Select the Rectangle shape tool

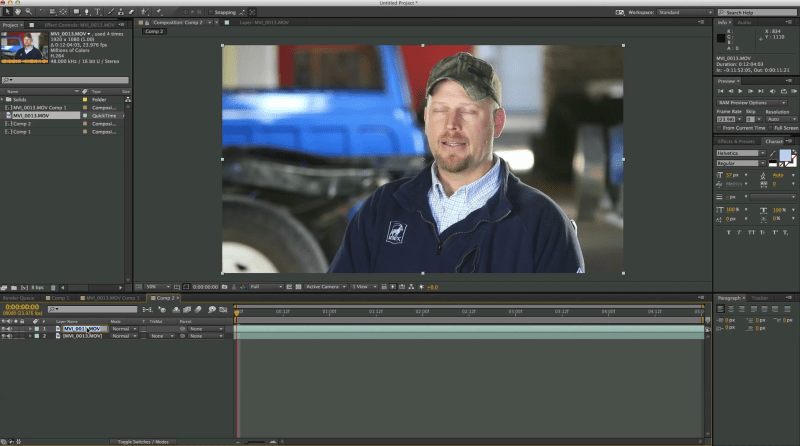click(76, 11)
